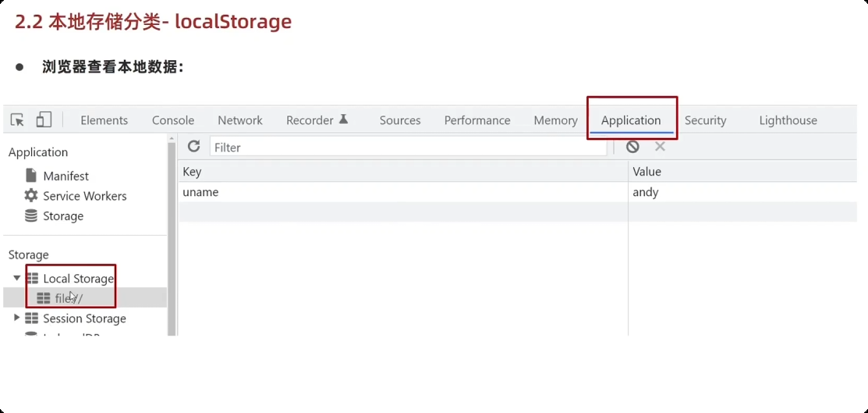The height and width of the screenshot is (413, 868).
Task: Collapse the Local Storage tree node
Action: click(x=16, y=278)
